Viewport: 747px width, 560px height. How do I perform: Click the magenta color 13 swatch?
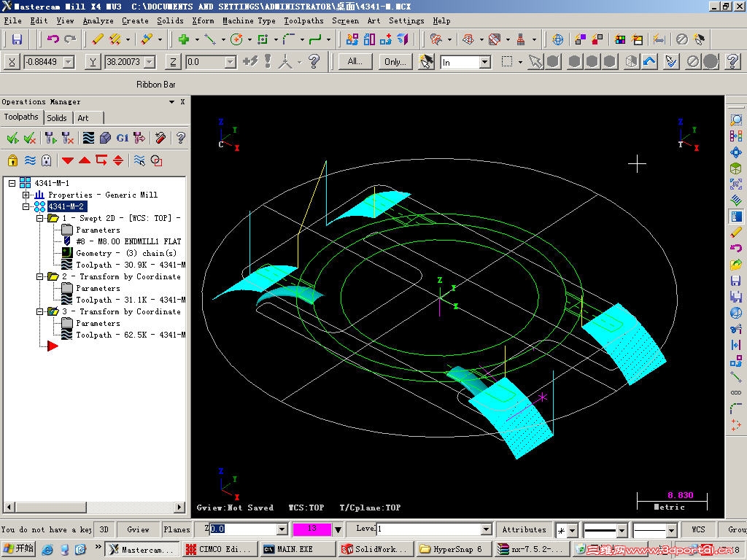[x=311, y=529]
